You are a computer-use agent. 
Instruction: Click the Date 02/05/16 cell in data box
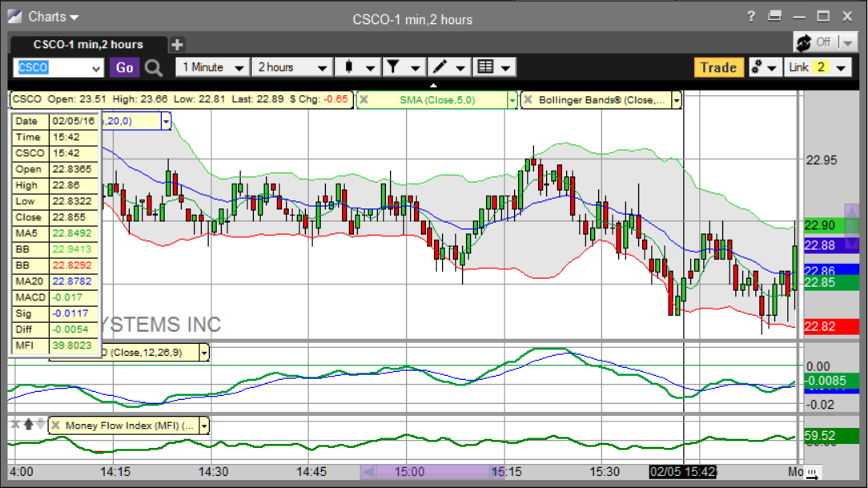coord(74,121)
